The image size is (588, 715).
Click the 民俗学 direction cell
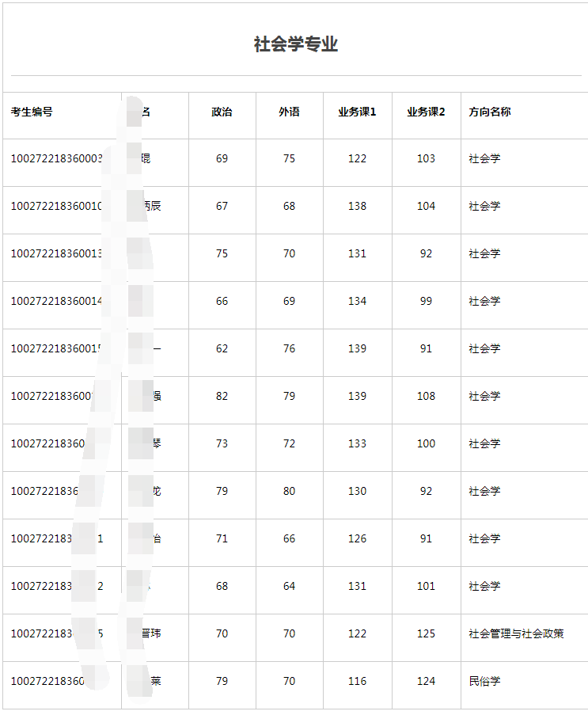tap(484, 681)
